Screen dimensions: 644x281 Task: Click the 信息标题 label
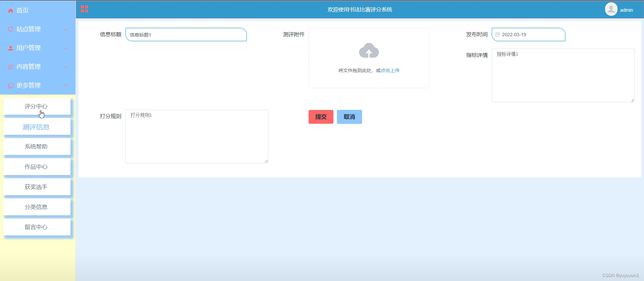click(111, 34)
